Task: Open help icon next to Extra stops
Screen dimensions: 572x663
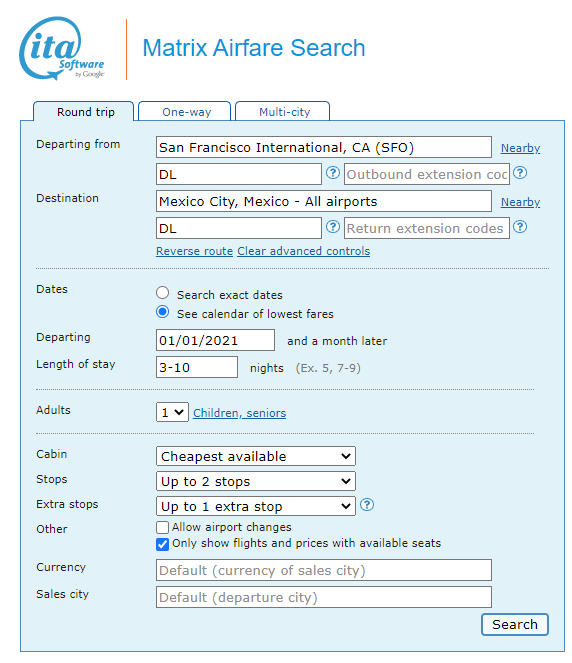Action: coord(367,505)
